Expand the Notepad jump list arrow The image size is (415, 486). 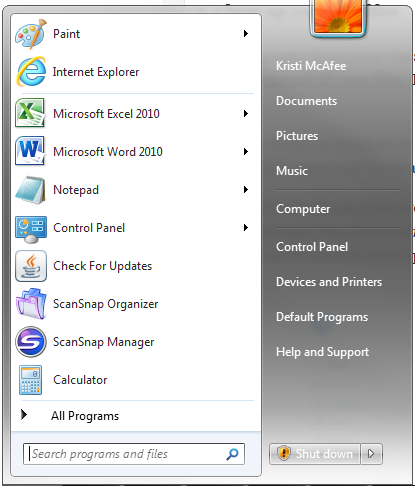[x=246, y=190]
